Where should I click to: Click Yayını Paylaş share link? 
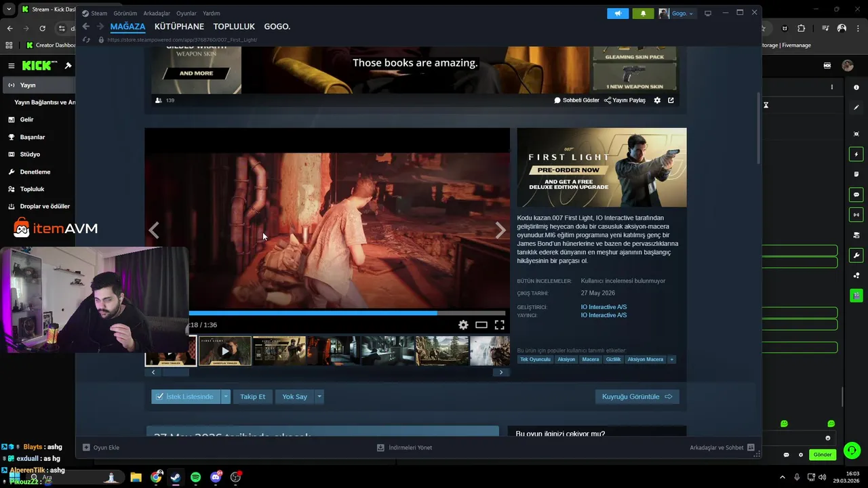(625, 100)
